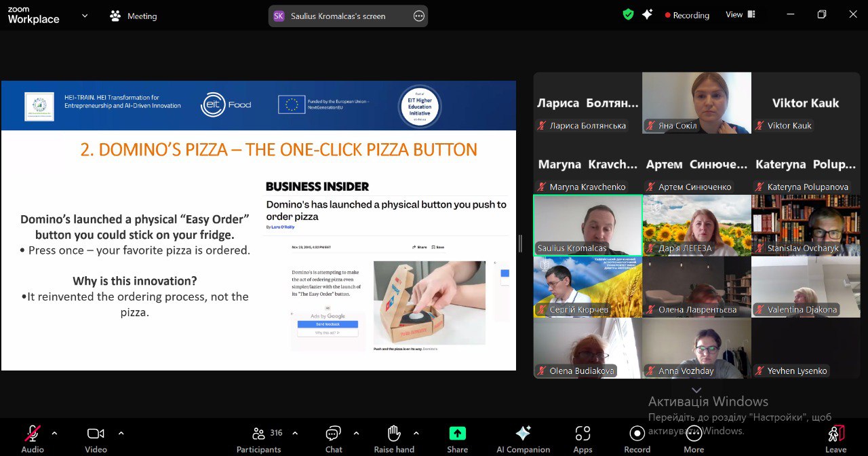
Task: Click the Recording indicator
Action: click(687, 15)
